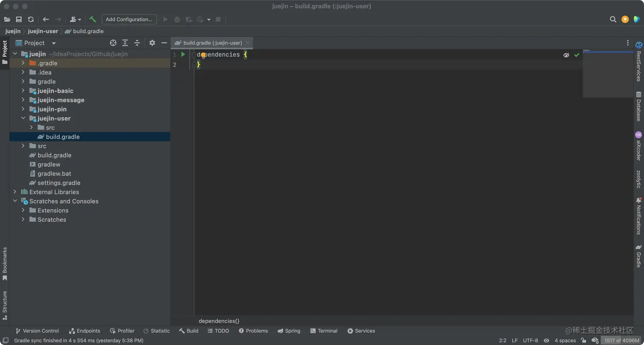Collapse the juejin-user module
Image resolution: width=644 pixels, height=345 pixels.
[x=23, y=118]
